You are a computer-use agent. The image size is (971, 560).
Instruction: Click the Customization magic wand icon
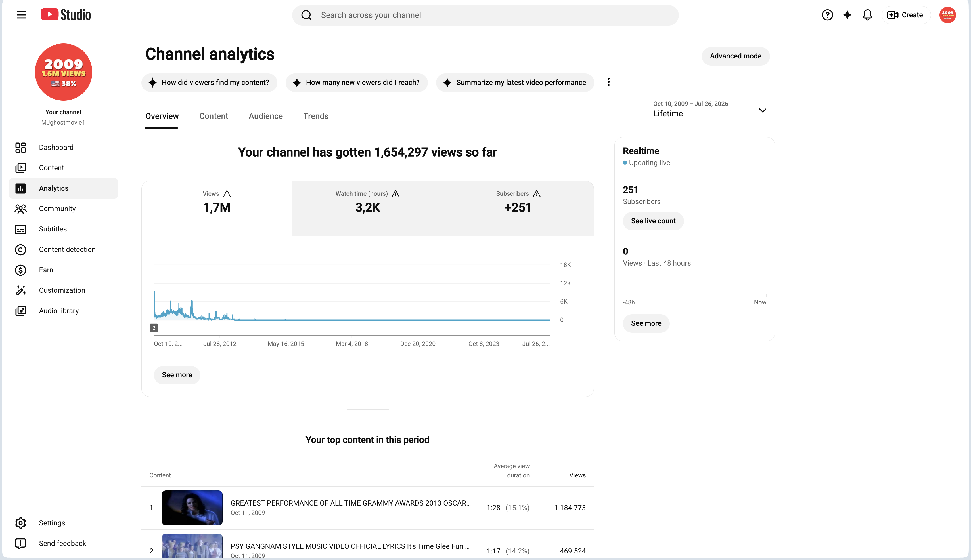[20, 290]
